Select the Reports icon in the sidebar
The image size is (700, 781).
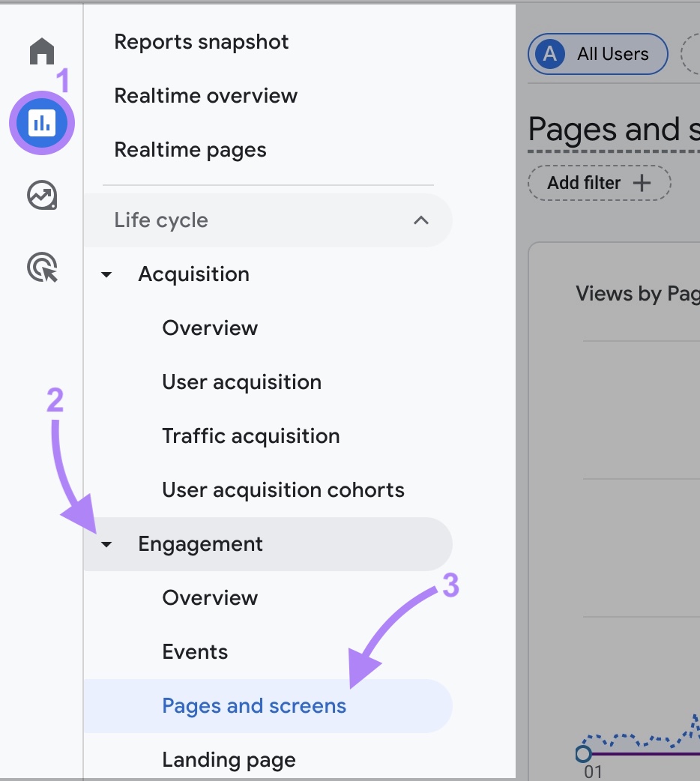coord(41,122)
